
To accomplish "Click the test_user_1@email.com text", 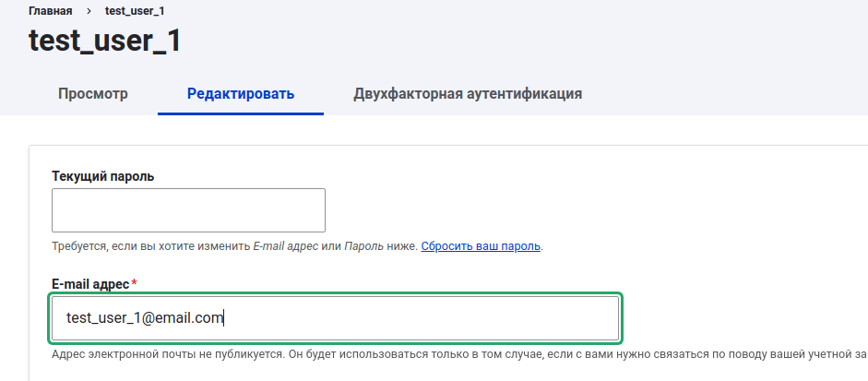I will pyautogui.click(x=145, y=318).
